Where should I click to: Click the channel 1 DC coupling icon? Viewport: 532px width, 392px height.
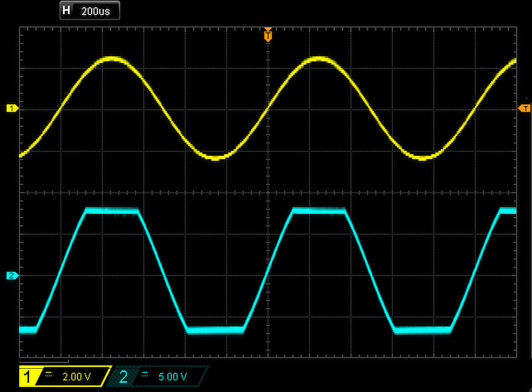pyautogui.click(x=48, y=375)
